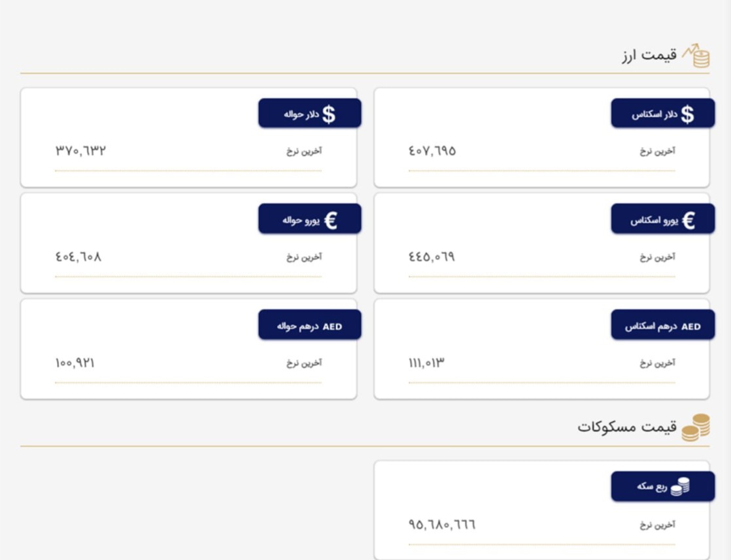
Task: Click the dollar sign icon on دلار حواله badge
Action: [329, 114]
